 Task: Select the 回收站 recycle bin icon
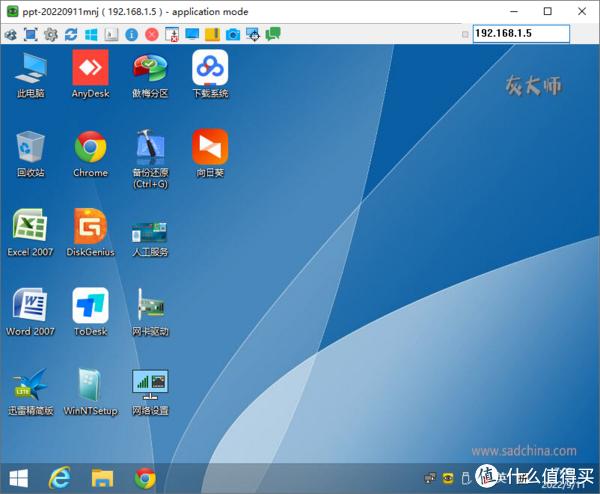click(31, 154)
